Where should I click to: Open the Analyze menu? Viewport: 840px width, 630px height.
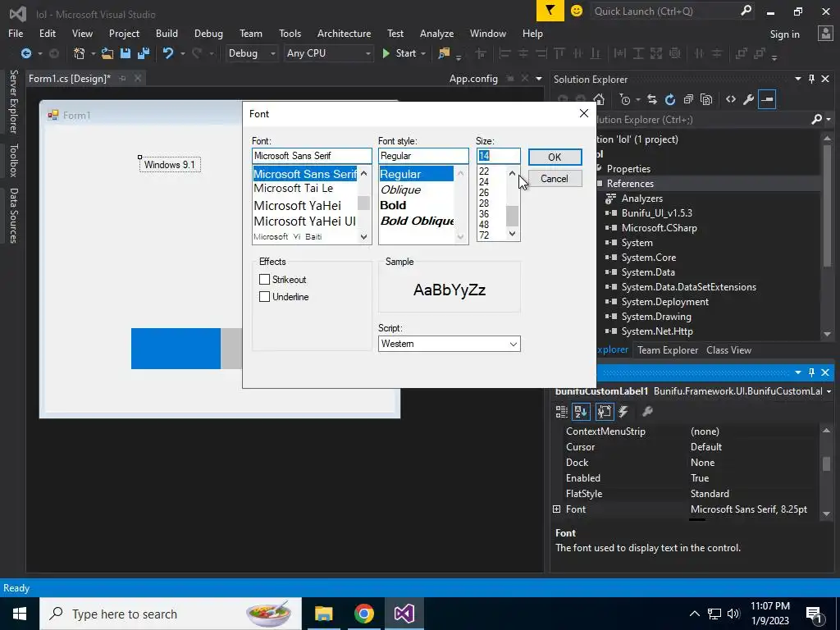pyautogui.click(x=436, y=33)
